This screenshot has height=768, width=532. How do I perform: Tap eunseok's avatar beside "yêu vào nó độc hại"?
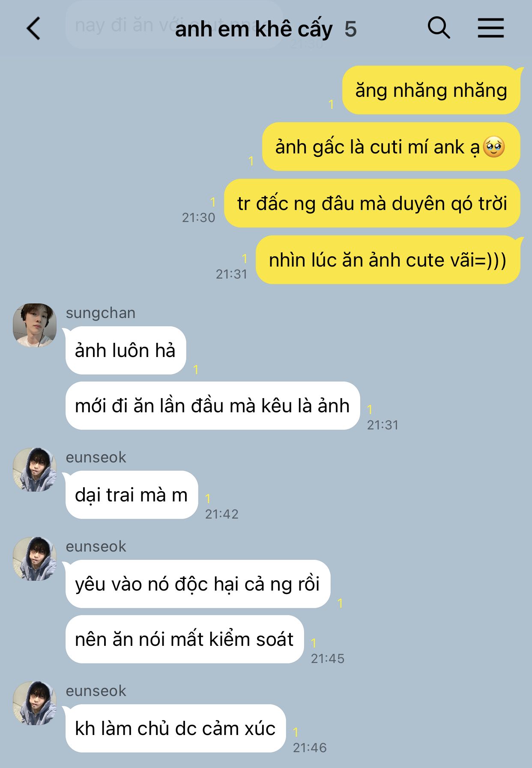(35, 559)
